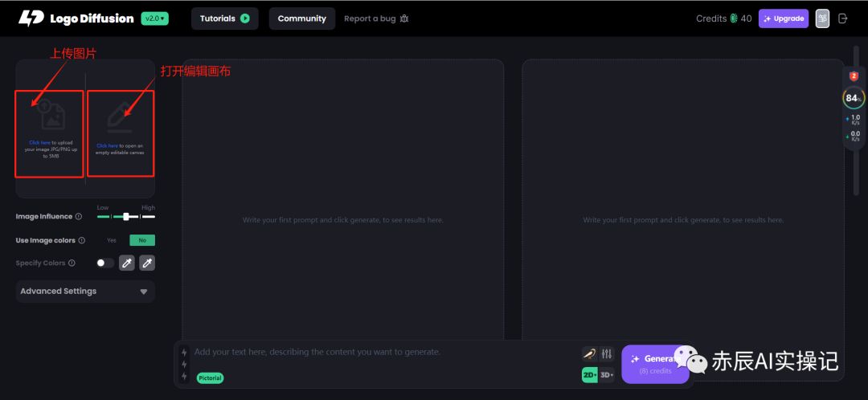
Task: Click the Generate button
Action: pos(656,364)
